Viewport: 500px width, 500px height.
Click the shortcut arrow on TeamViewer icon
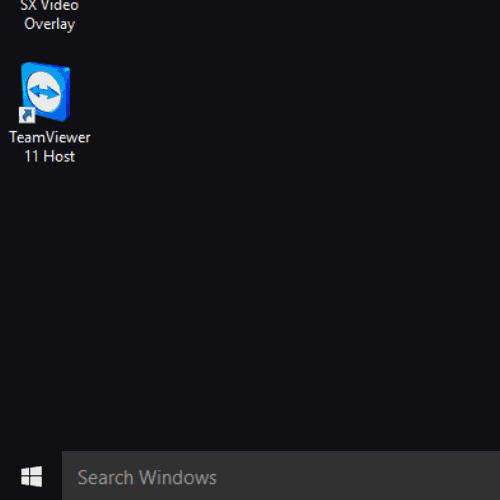click(x=27, y=115)
